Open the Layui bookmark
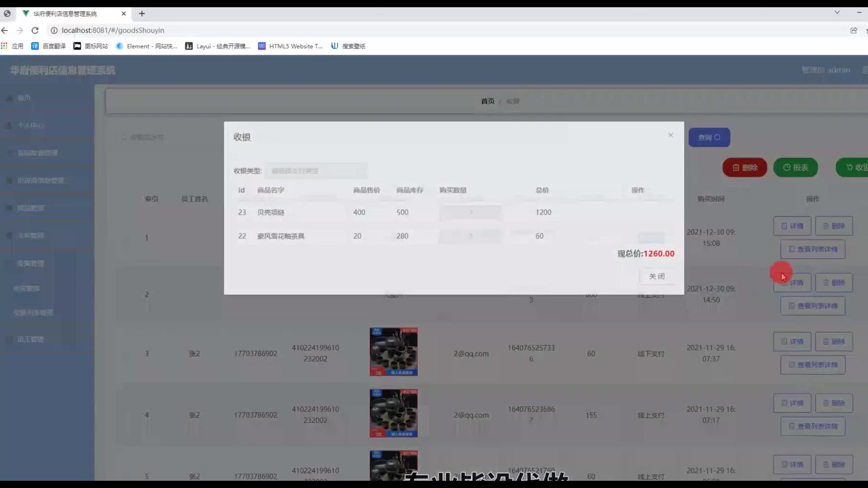 [218, 46]
